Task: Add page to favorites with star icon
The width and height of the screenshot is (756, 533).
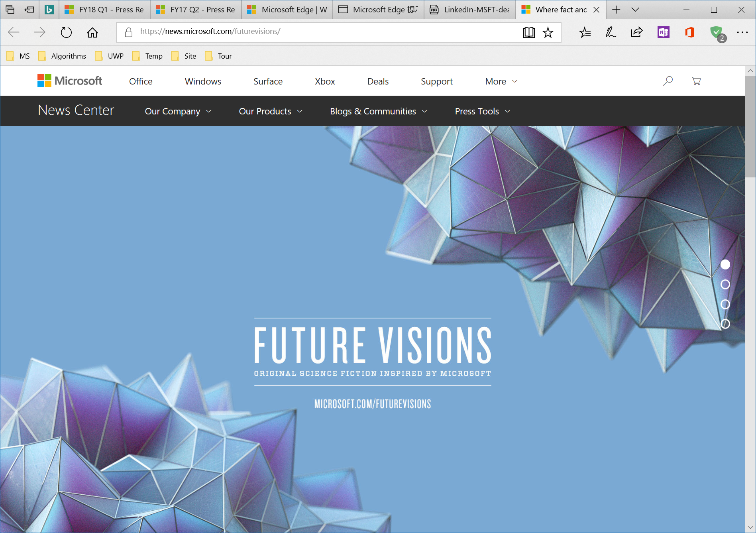Action: 548,32
